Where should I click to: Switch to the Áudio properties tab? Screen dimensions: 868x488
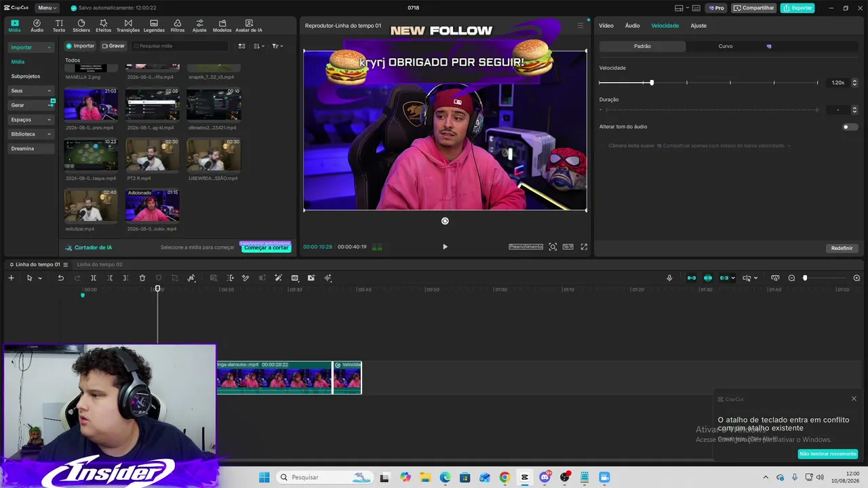632,26
